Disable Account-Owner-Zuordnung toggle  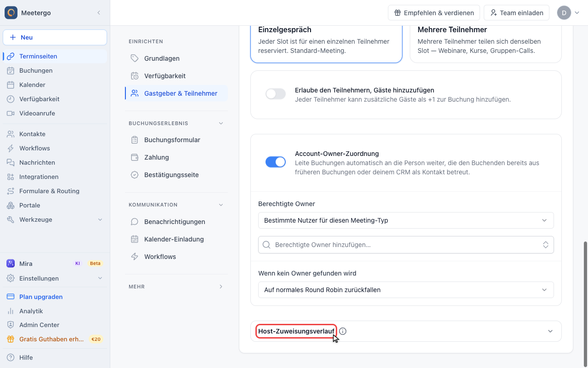[276, 162]
